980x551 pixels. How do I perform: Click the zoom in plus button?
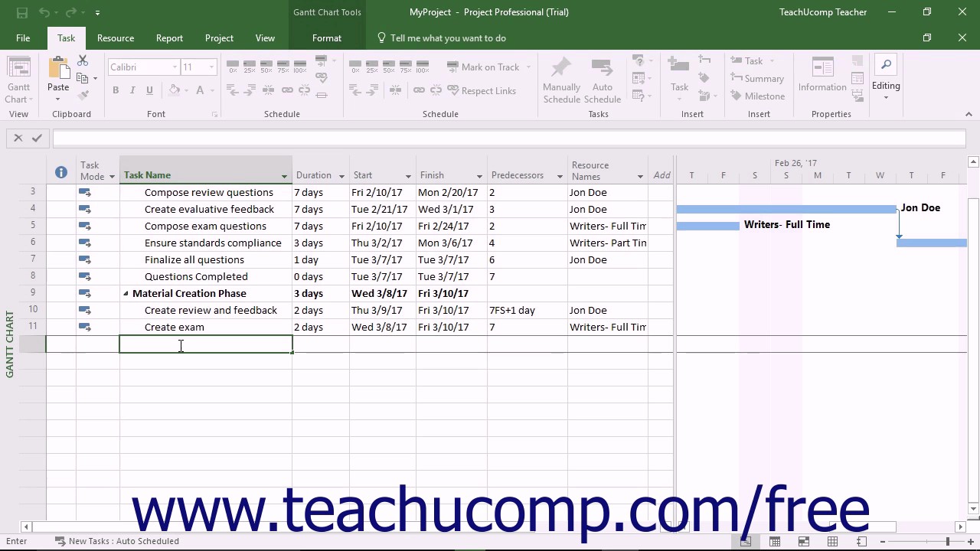[x=972, y=541]
